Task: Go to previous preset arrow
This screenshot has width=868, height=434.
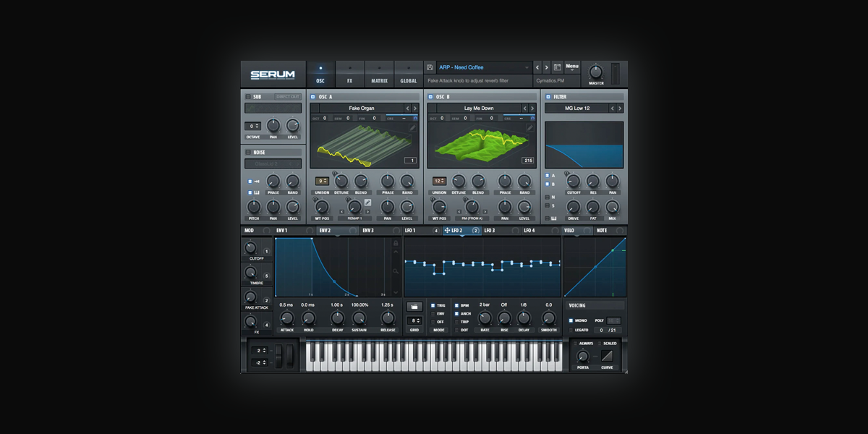Action: [537, 67]
